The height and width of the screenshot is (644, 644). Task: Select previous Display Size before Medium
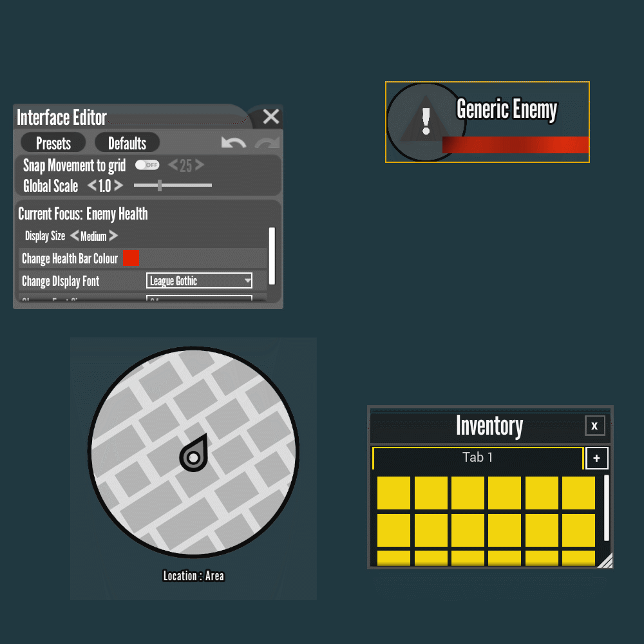click(74, 236)
